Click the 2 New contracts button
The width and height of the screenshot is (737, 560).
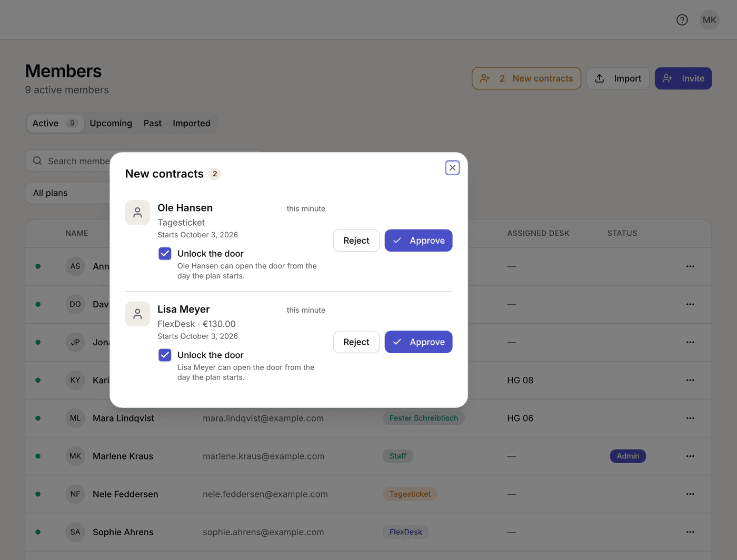point(526,78)
